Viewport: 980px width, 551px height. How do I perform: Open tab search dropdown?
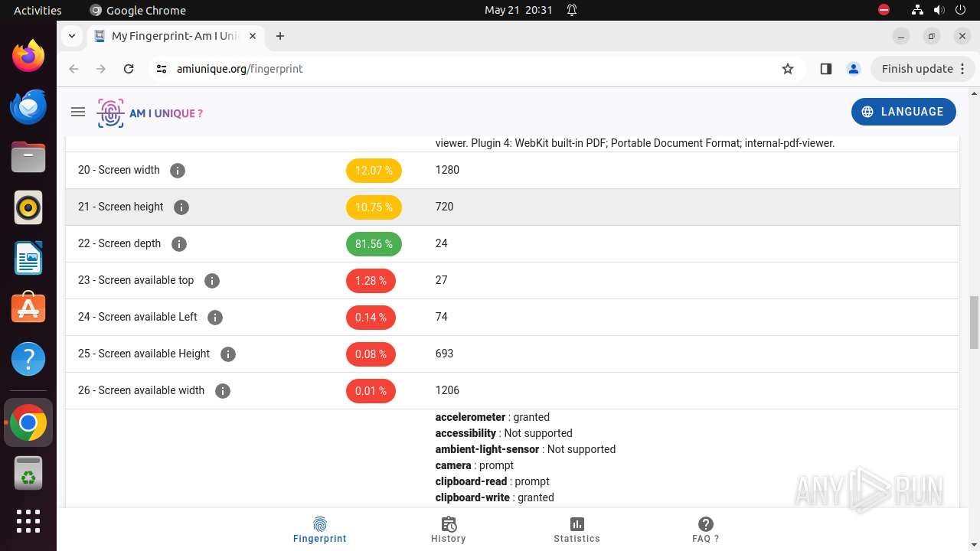pos(71,36)
